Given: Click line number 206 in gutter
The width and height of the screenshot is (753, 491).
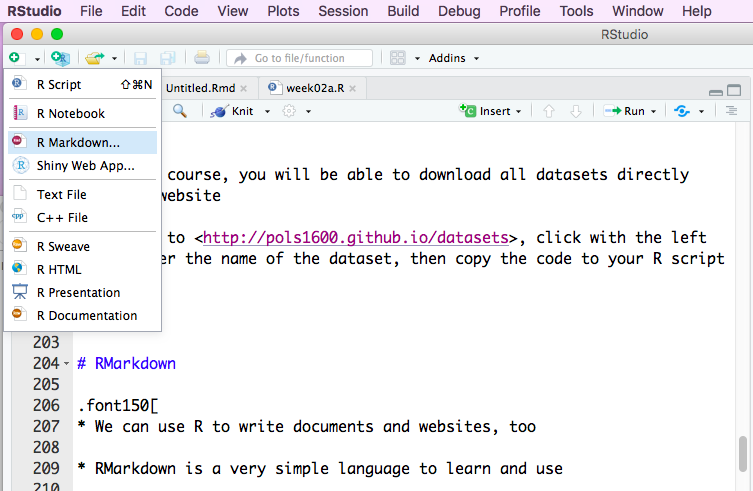Looking at the screenshot, I should click(x=46, y=405).
